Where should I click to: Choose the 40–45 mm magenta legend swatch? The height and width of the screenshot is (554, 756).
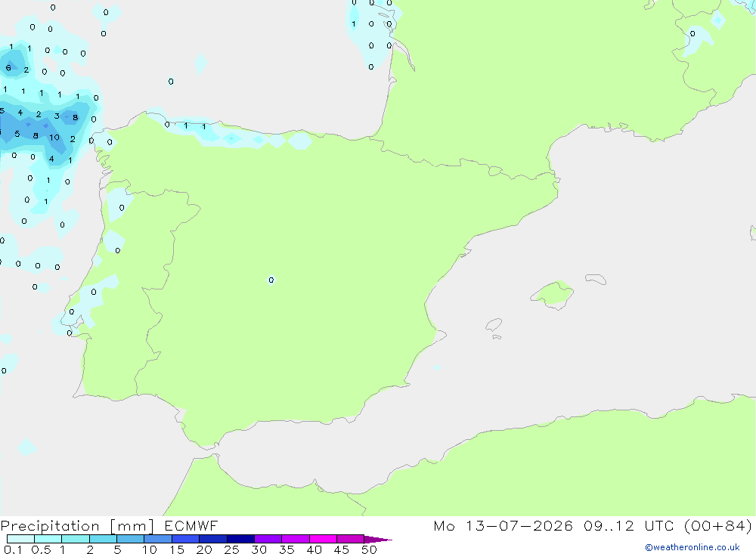pos(323,539)
